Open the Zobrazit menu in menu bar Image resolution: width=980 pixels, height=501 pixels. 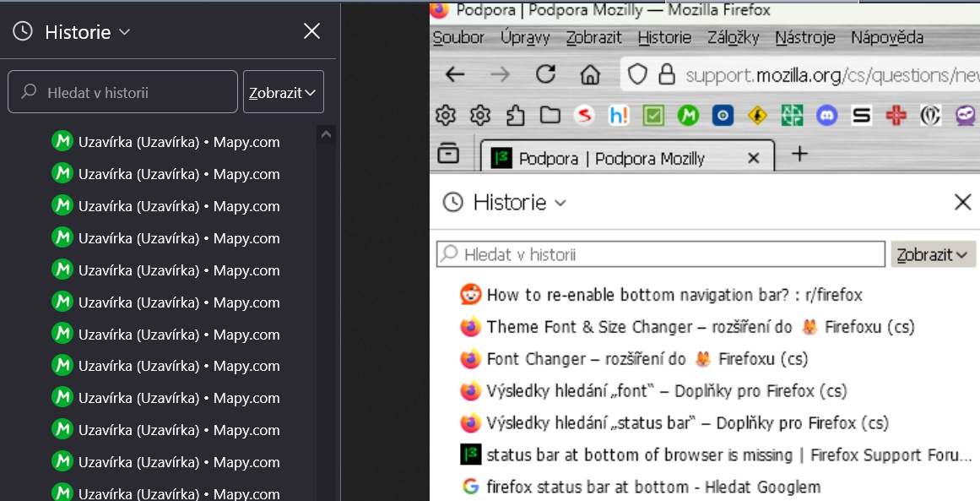[x=593, y=37]
